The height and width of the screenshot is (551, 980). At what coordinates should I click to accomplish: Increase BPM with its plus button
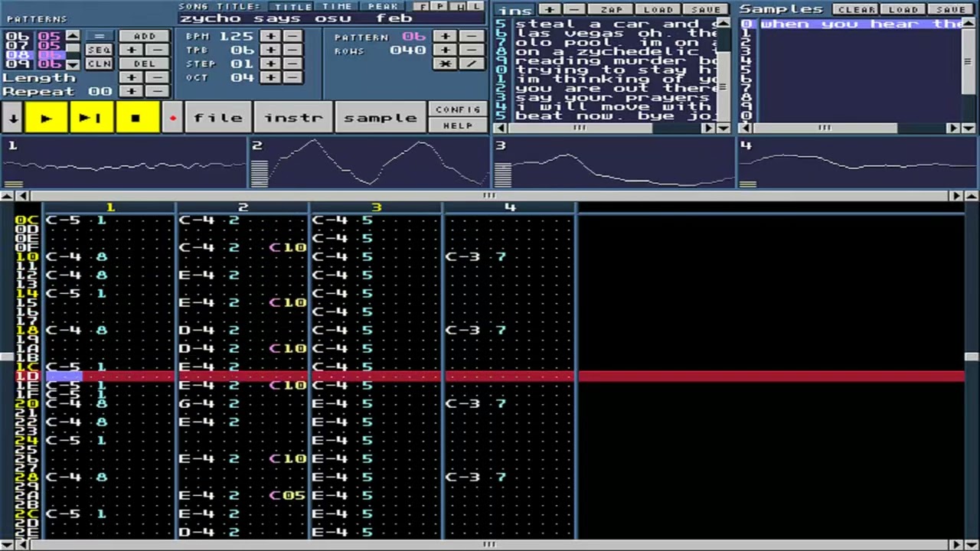(270, 36)
